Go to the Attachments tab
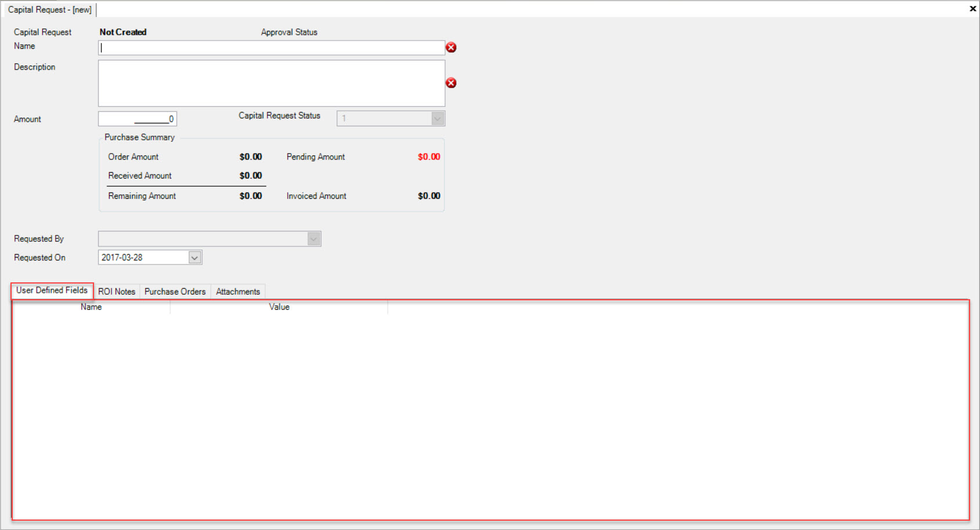 coord(238,292)
